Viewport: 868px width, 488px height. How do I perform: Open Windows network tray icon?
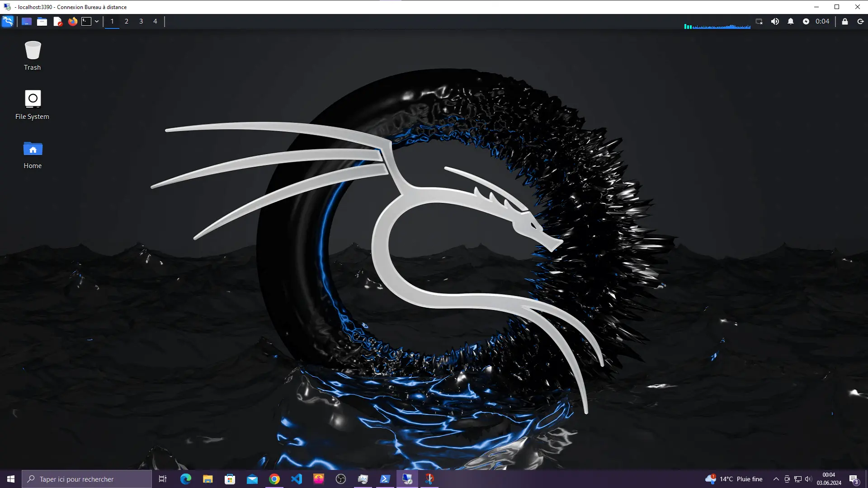798,479
